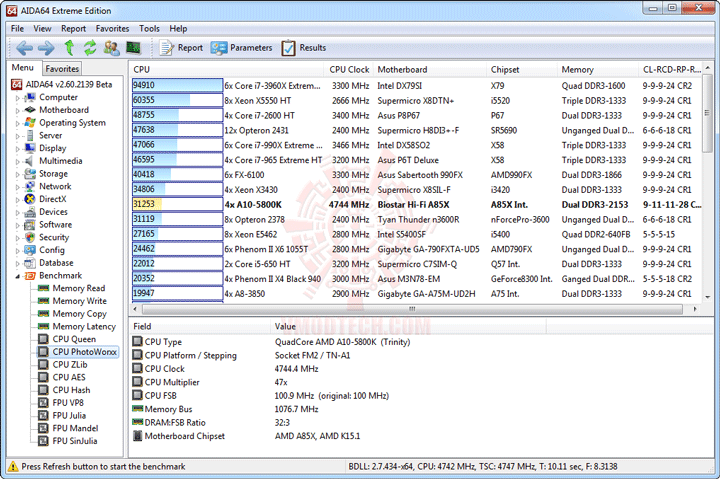The width and height of the screenshot is (720, 479).
Task: Open the Report menu
Action: 73,28
